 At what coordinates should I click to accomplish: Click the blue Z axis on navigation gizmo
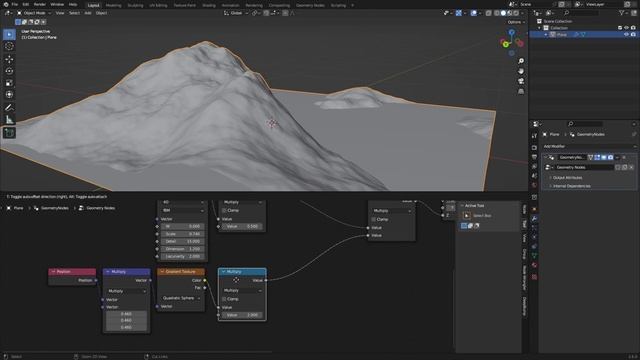[x=511, y=31]
